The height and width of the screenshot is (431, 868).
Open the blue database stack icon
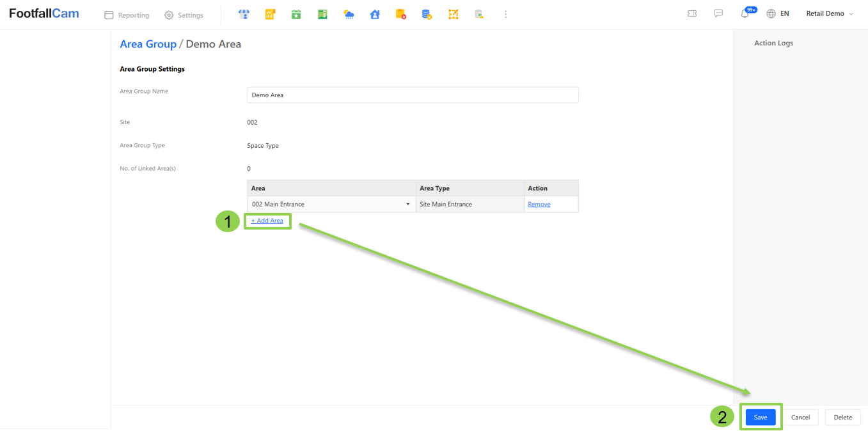coord(427,14)
